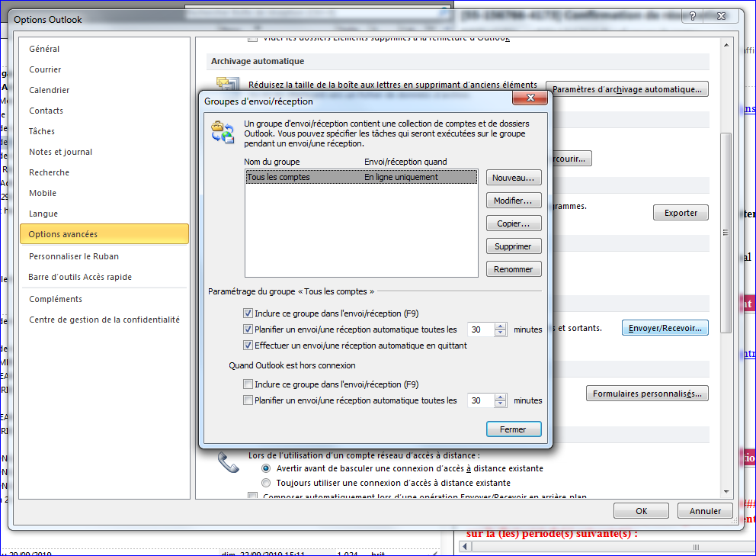The height and width of the screenshot is (556, 756).
Task: Open Centre de gestion de la confidentialité
Action: [104, 320]
